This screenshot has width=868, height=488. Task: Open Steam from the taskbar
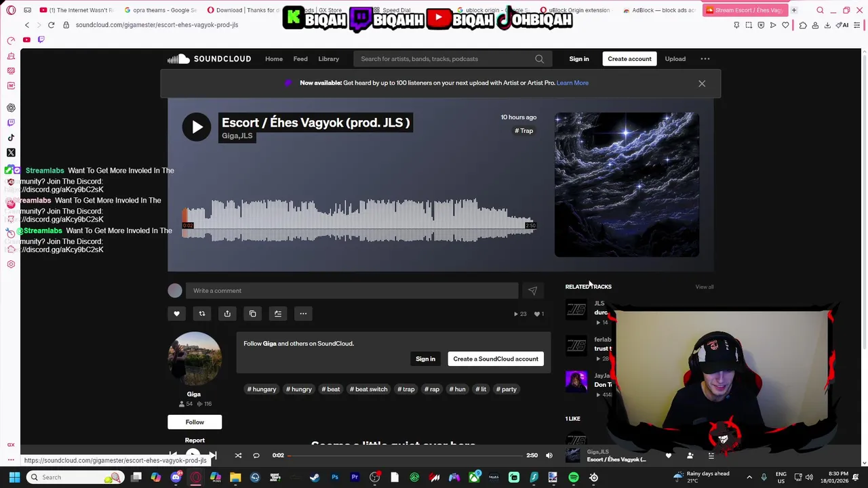[x=315, y=477]
